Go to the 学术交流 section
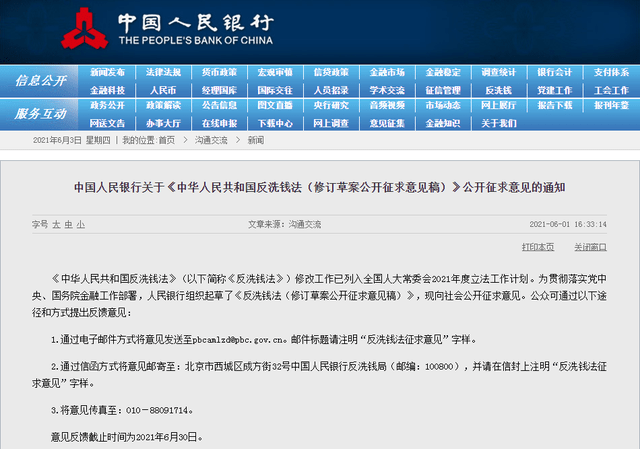This screenshot has height=449, width=640. pyautogui.click(x=387, y=90)
